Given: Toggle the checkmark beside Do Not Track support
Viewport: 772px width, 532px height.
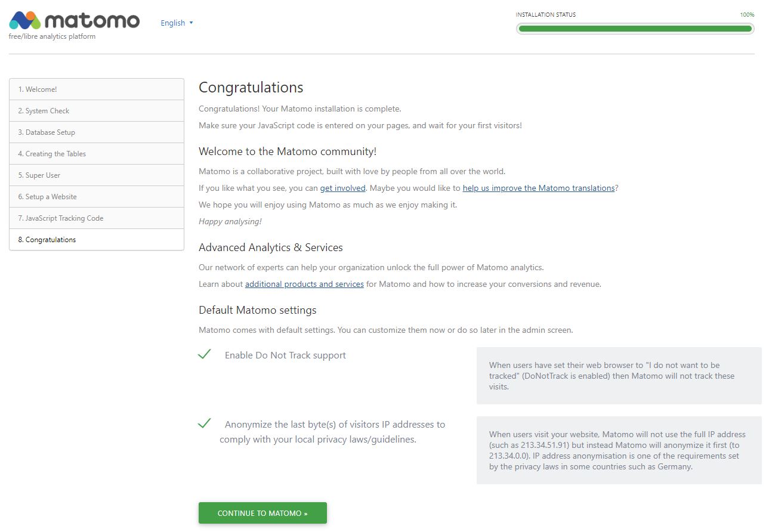Looking at the screenshot, I should pos(204,354).
